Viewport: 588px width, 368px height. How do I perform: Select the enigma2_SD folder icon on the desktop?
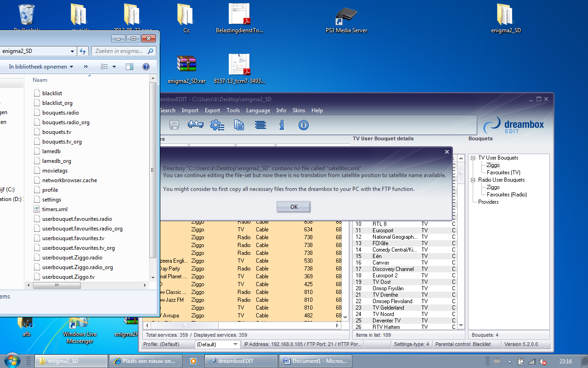(x=506, y=18)
